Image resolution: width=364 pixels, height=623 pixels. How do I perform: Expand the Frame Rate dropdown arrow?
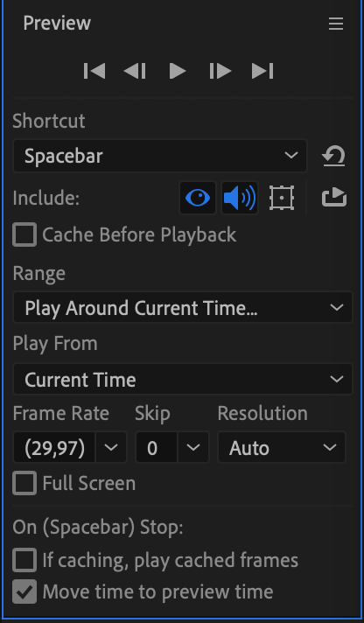(111, 447)
